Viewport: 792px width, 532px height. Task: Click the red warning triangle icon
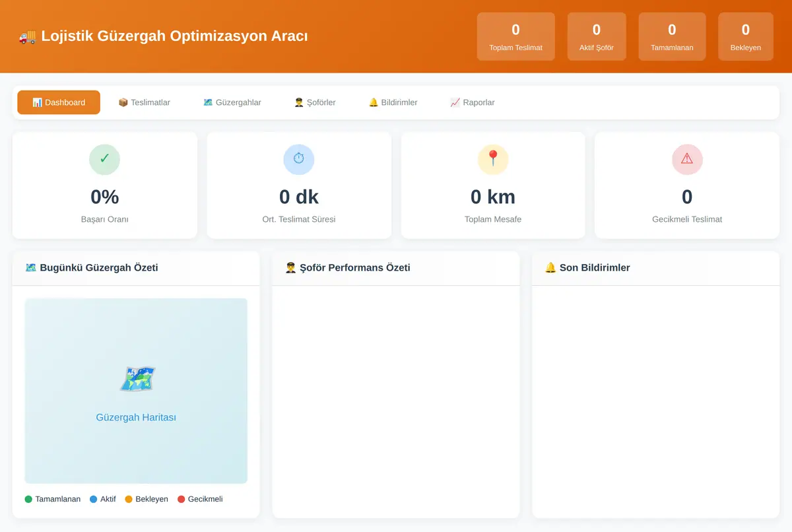[687, 159]
